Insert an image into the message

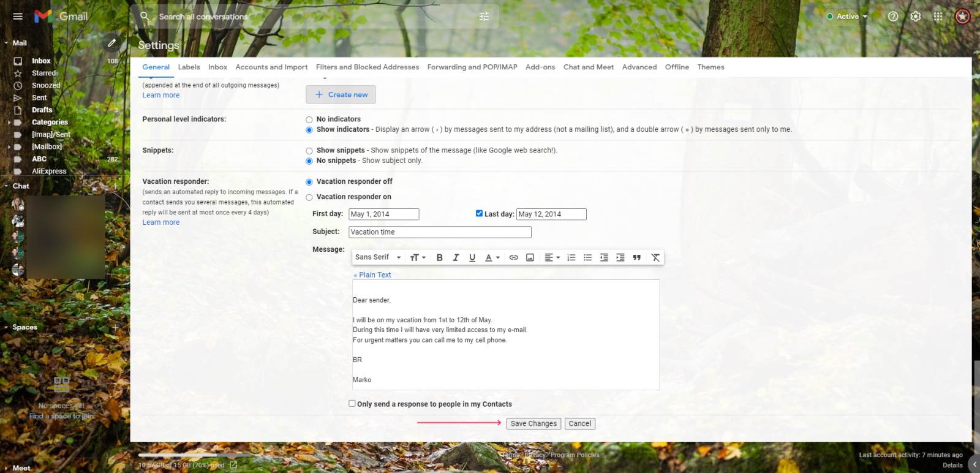(x=530, y=258)
